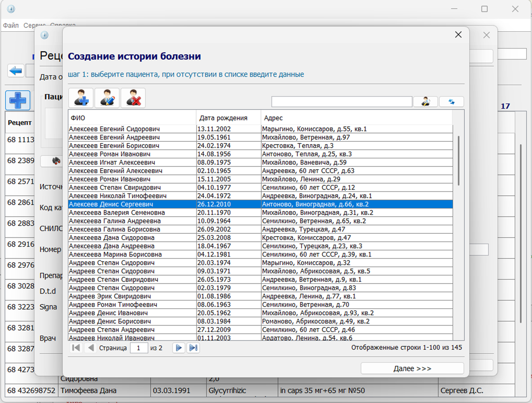
Task: Jump to last page of patients
Action: [193, 348]
